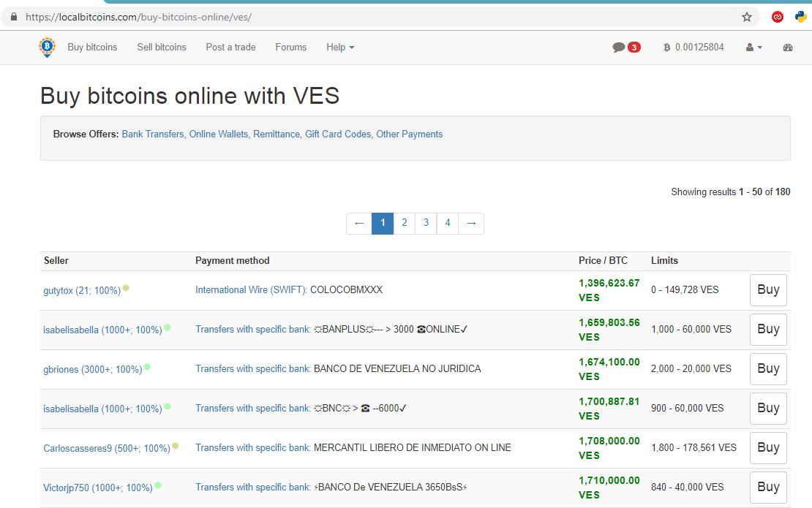Go to next page arrow in pagination
This screenshot has height=508, width=812.
[471, 224]
